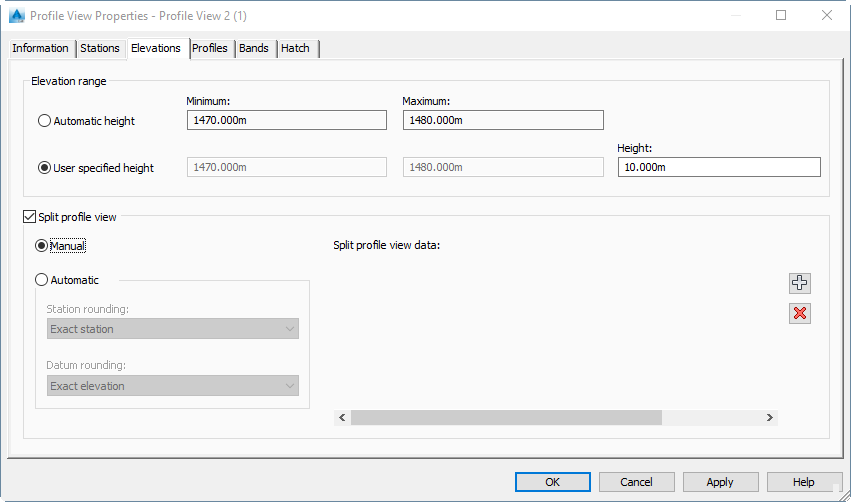Maximize the Profile View Properties window
The height and width of the screenshot is (502, 851).
click(x=781, y=15)
